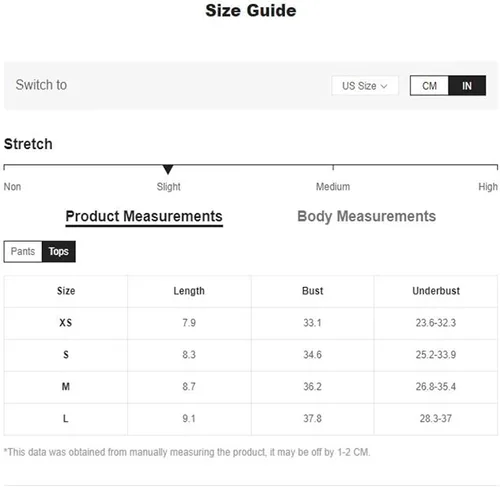Select the Medium tick on Stretch scale
This screenshot has width=500, height=488.
point(333,167)
